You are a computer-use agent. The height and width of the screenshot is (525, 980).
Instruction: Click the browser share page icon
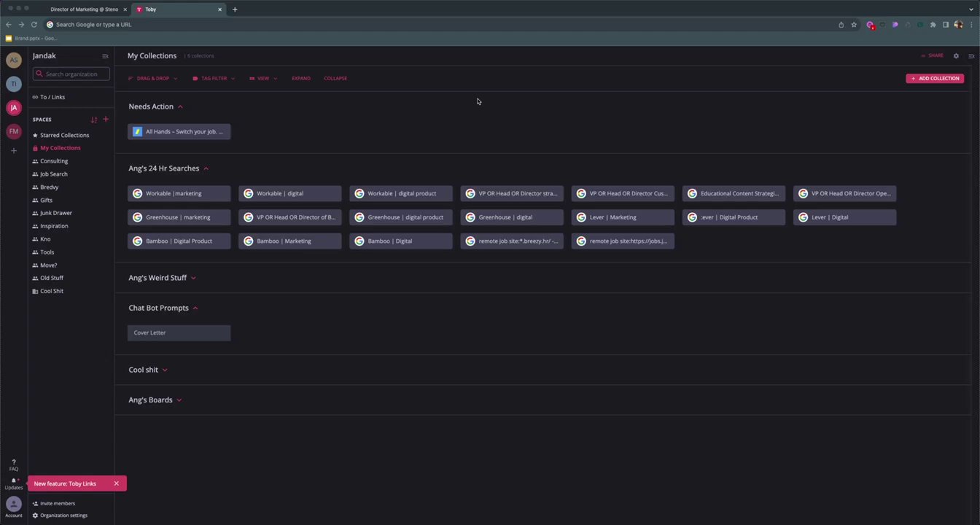[x=841, y=25]
